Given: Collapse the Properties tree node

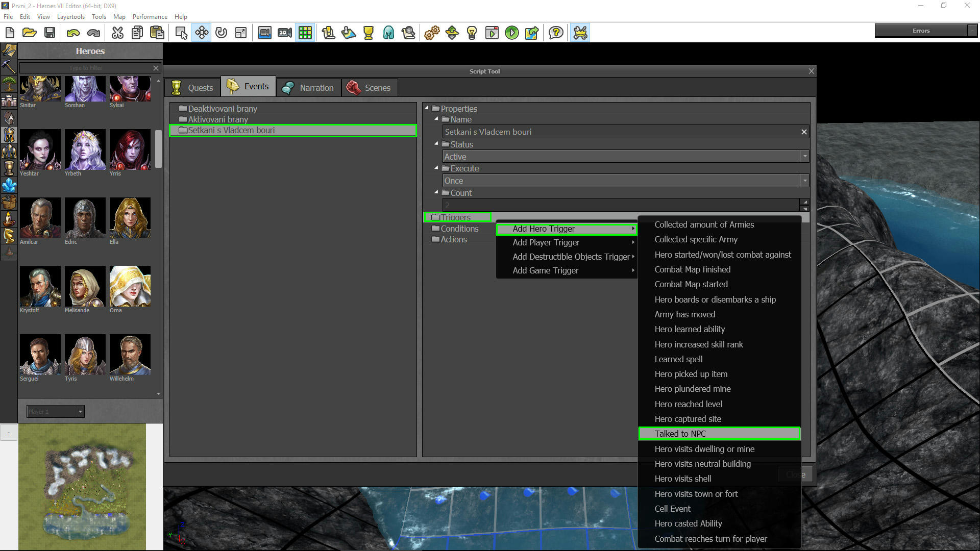Looking at the screenshot, I should (427, 108).
